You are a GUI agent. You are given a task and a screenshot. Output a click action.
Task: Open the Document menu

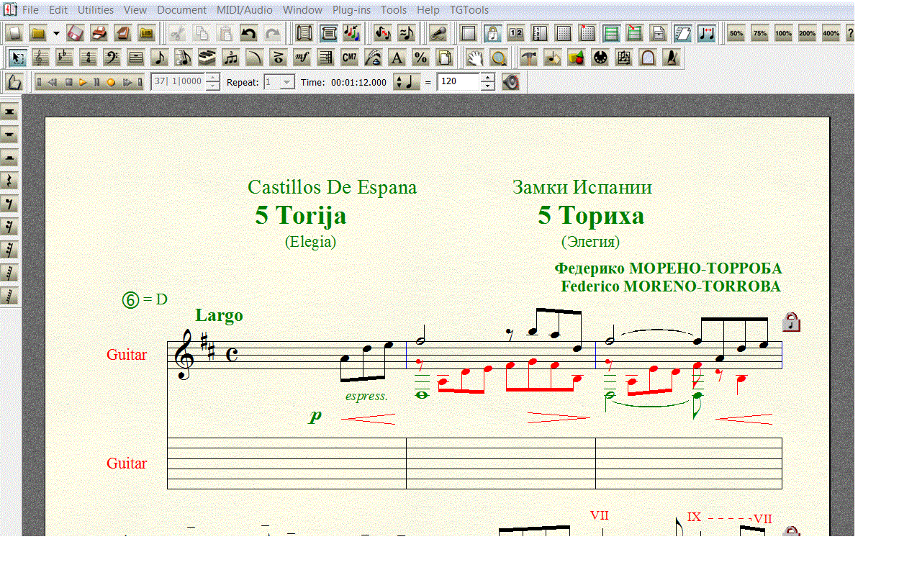pos(181,10)
